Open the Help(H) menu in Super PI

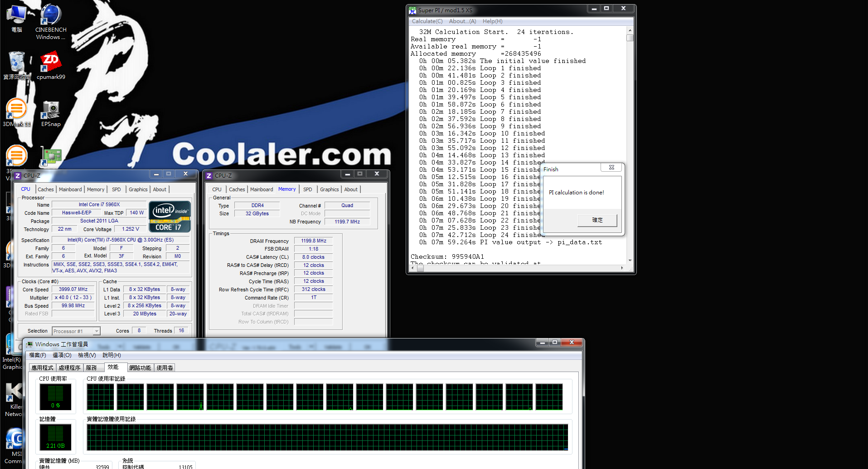pos(492,21)
